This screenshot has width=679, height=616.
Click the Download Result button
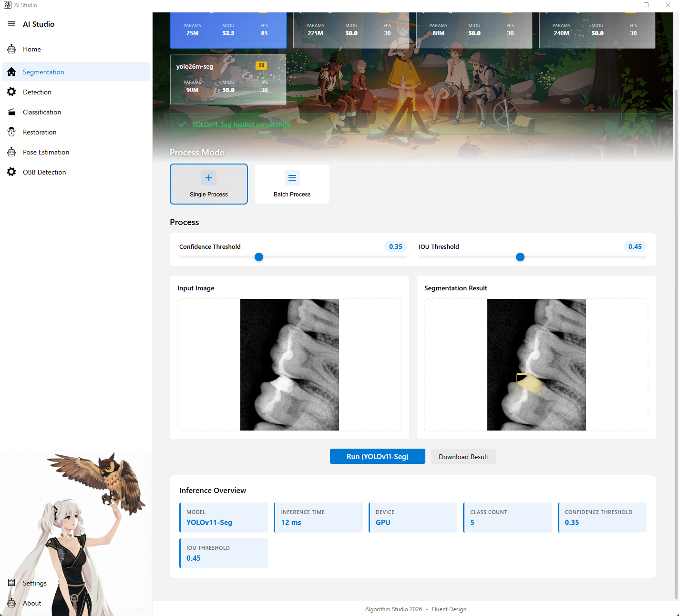click(463, 457)
